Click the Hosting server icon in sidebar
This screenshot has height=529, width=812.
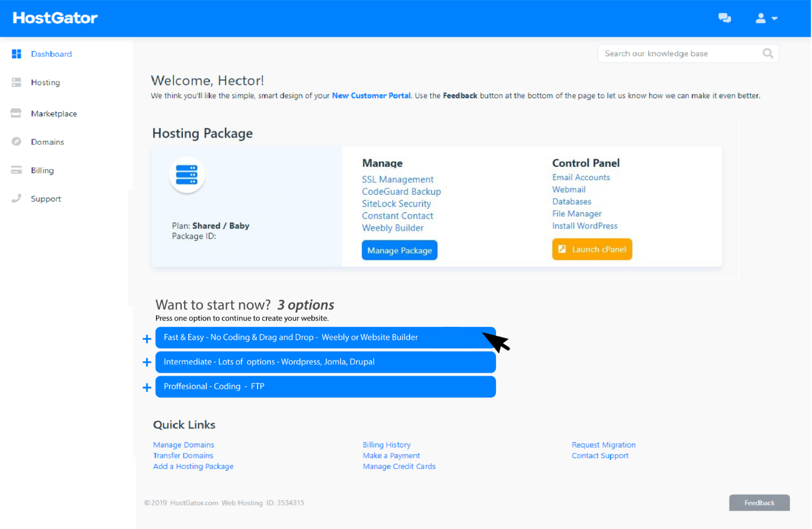click(x=16, y=83)
